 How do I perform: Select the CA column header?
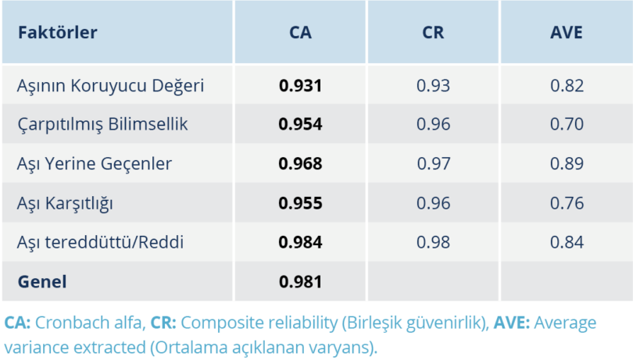tap(300, 33)
